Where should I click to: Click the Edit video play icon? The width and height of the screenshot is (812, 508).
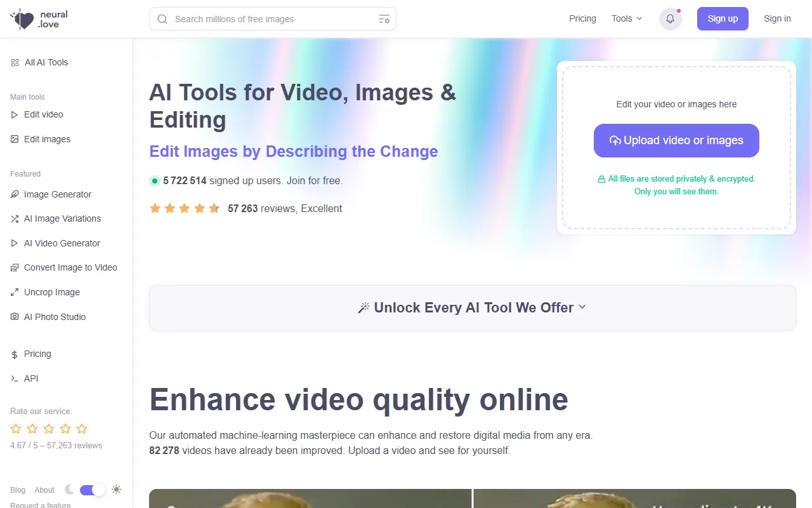pyautogui.click(x=15, y=114)
